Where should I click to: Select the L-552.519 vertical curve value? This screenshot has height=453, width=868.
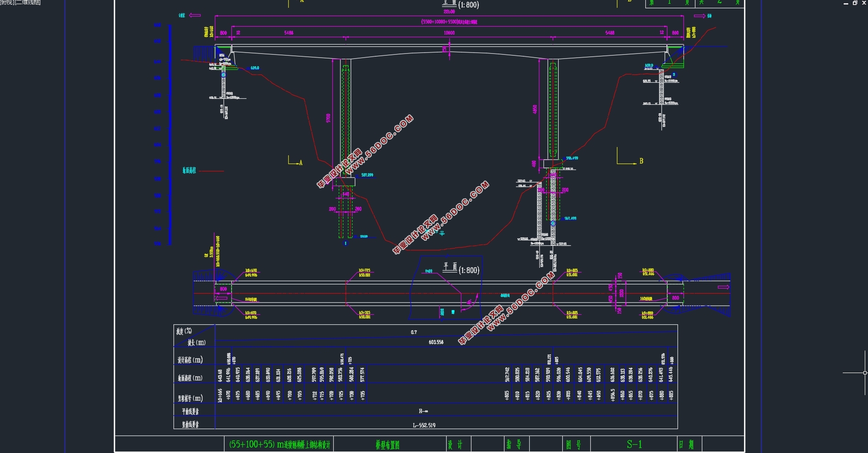(424, 425)
